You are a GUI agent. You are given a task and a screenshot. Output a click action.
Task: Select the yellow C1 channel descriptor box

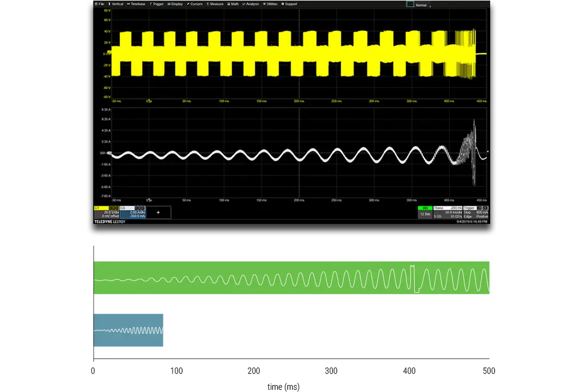click(x=107, y=211)
